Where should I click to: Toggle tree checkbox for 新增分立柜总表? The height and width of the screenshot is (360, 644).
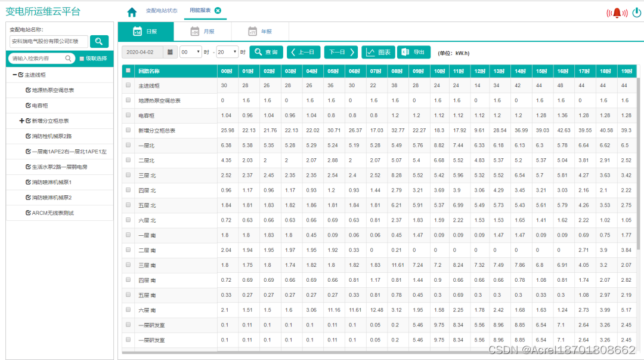(x=28, y=121)
